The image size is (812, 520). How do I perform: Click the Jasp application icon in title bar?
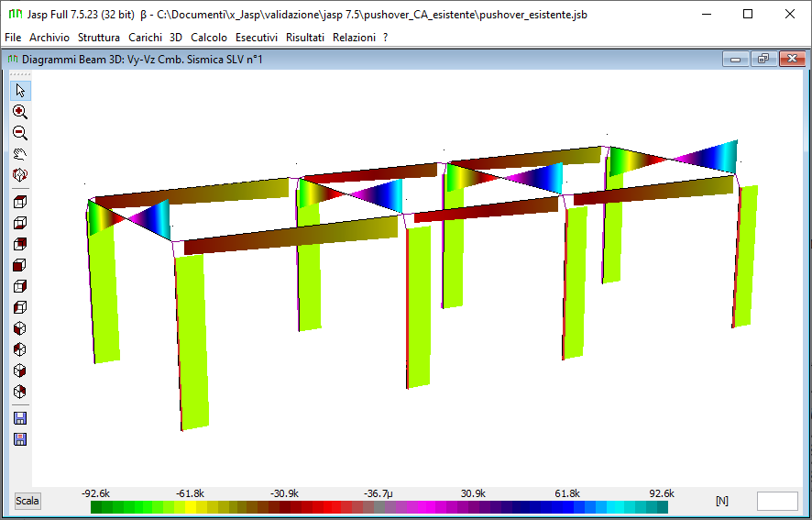tap(16, 14)
